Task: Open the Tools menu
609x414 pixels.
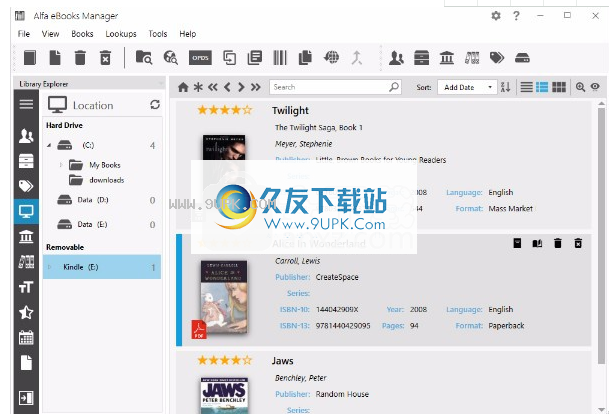Action: (158, 34)
